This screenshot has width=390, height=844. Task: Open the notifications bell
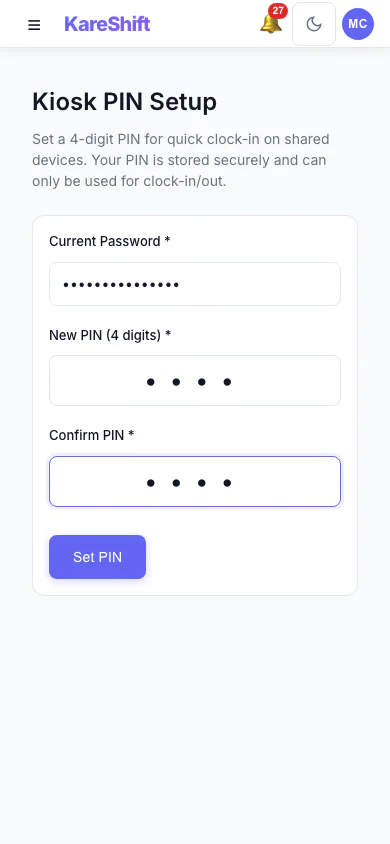pos(271,24)
